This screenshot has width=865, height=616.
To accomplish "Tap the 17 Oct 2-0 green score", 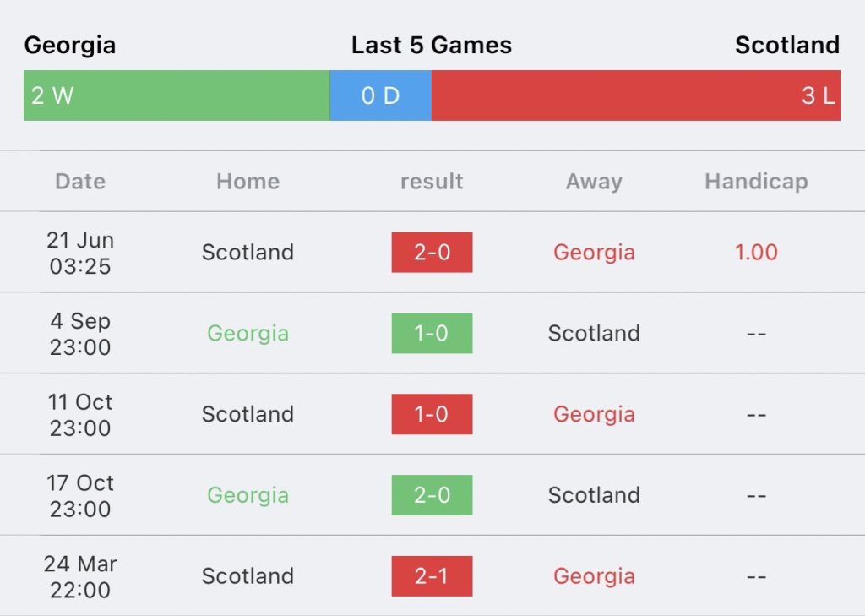I will point(432,495).
